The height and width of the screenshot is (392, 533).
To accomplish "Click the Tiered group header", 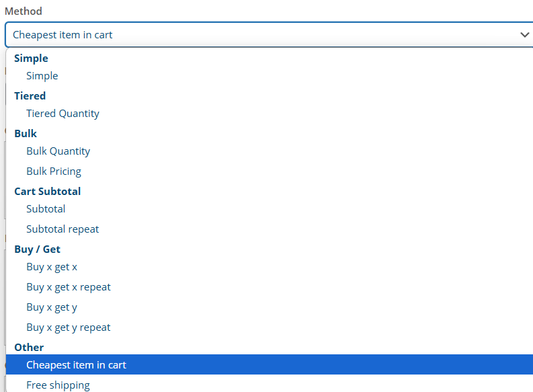I will point(30,96).
